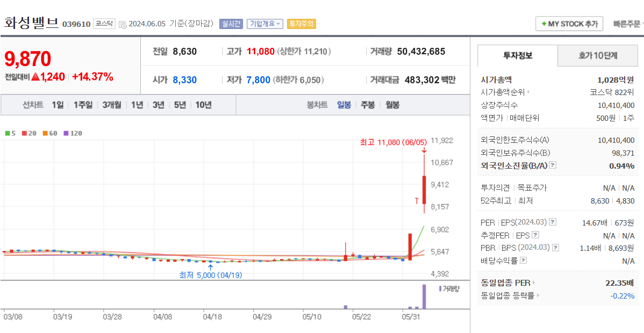The height and width of the screenshot is (333, 644).
Task: Click the 동일업종 등락률 value -0.22%
Action: [622, 295]
